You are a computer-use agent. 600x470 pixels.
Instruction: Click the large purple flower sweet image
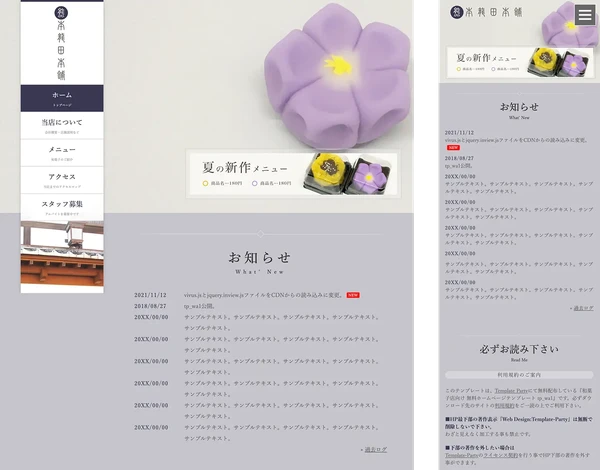pyautogui.click(x=338, y=77)
